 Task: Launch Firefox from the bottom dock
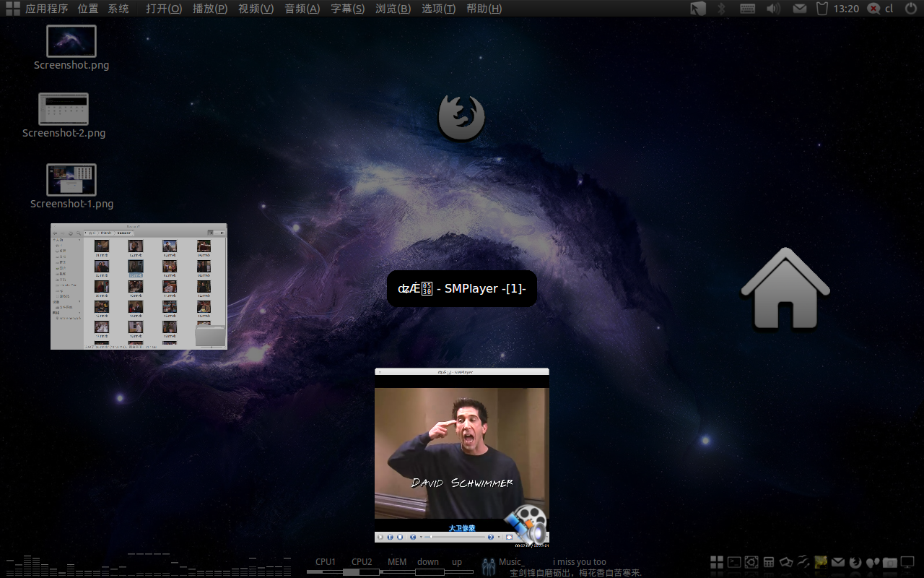[x=855, y=562]
